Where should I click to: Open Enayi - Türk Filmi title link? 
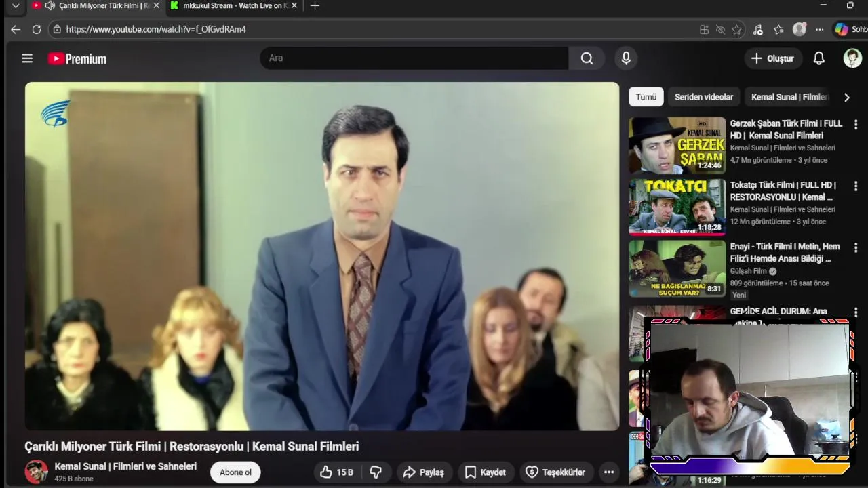tap(785, 253)
